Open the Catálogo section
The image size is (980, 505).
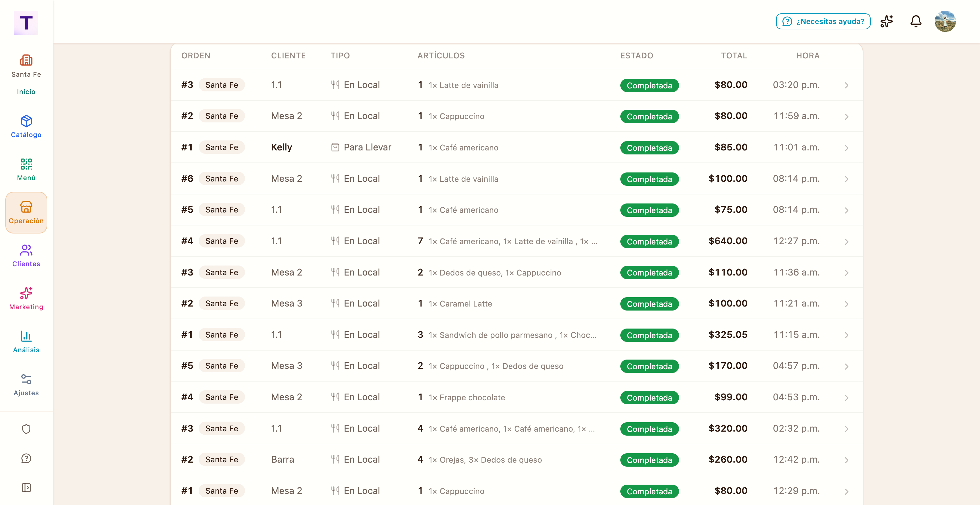point(26,126)
